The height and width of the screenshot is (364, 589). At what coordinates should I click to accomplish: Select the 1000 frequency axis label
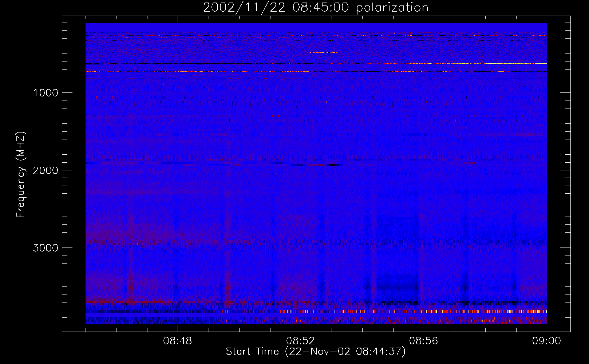coord(46,93)
